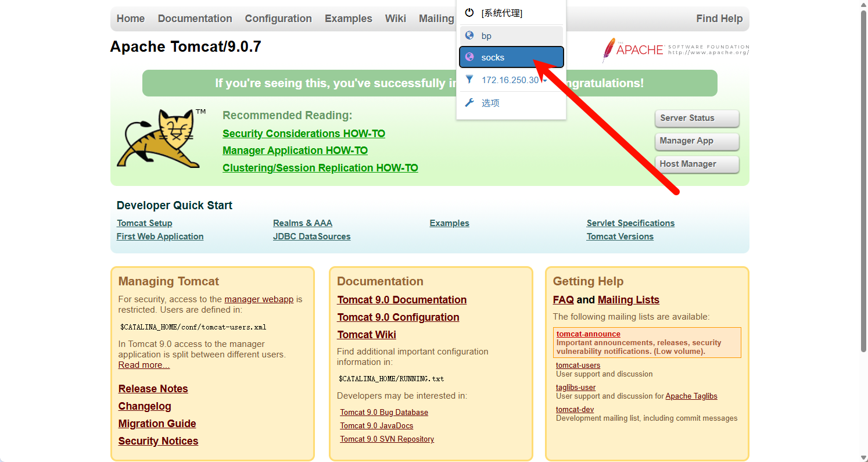Image resolution: width=868 pixels, height=462 pixels.
Task: Click the Read more... link
Action: tap(144, 365)
